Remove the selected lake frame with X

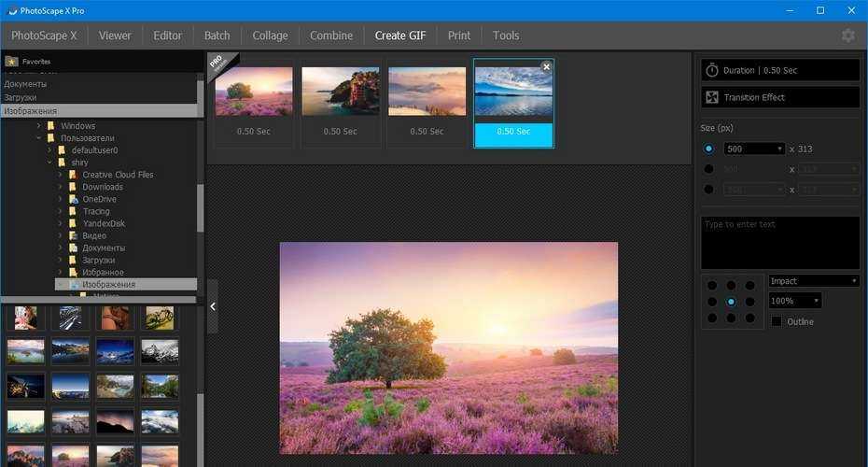point(546,66)
